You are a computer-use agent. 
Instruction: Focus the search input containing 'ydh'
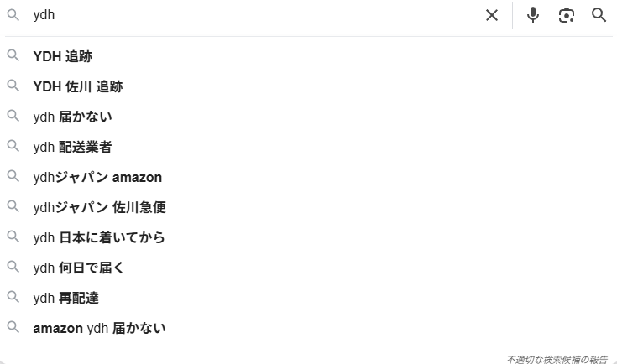tap(252, 15)
